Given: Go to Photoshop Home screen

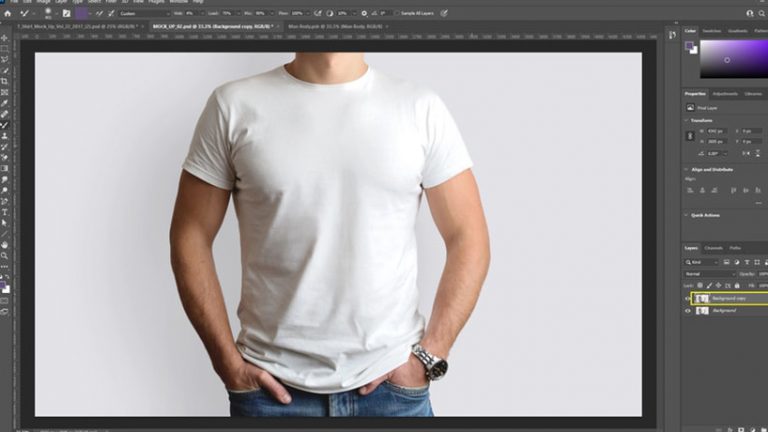Looking at the screenshot, I should [x=7, y=14].
